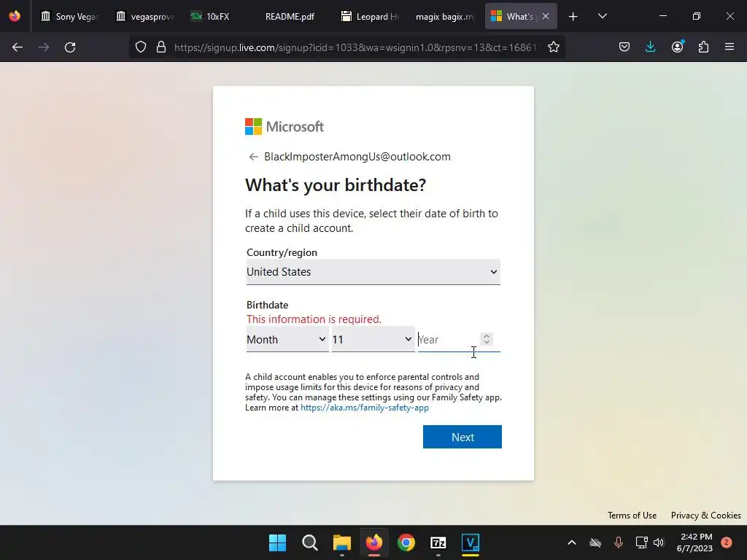Open the Firefox downloads panel
747x560 pixels.
(x=650, y=47)
